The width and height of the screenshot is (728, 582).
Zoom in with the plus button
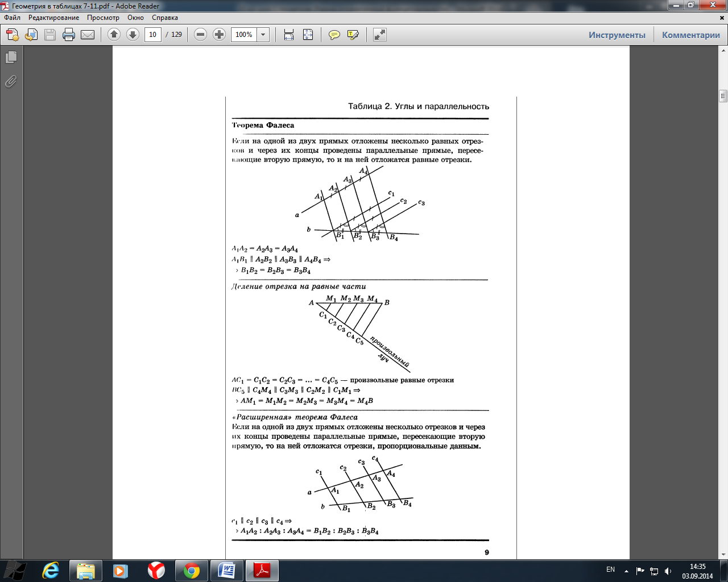219,35
